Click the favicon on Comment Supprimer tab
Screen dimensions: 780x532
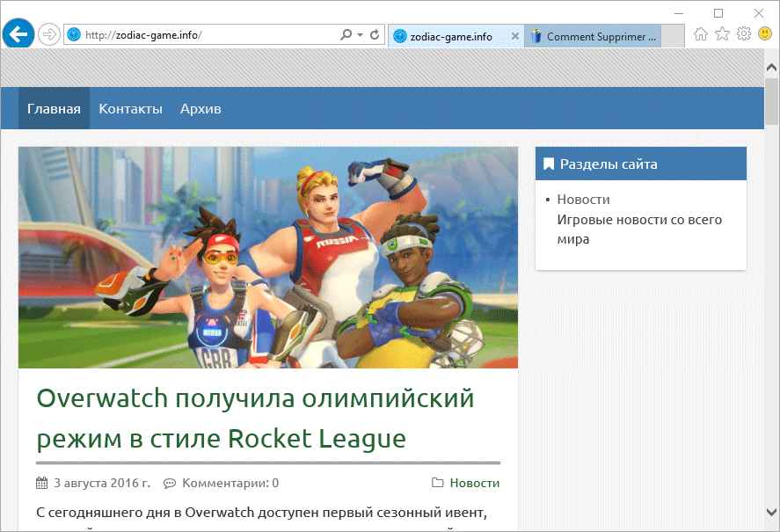click(x=536, y=36)
